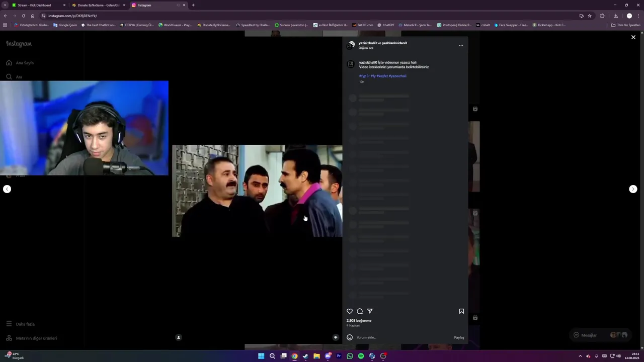Open 'Daha fazla' menu in sidebar
Screen dimensions: 644x362
pos(21,324)
